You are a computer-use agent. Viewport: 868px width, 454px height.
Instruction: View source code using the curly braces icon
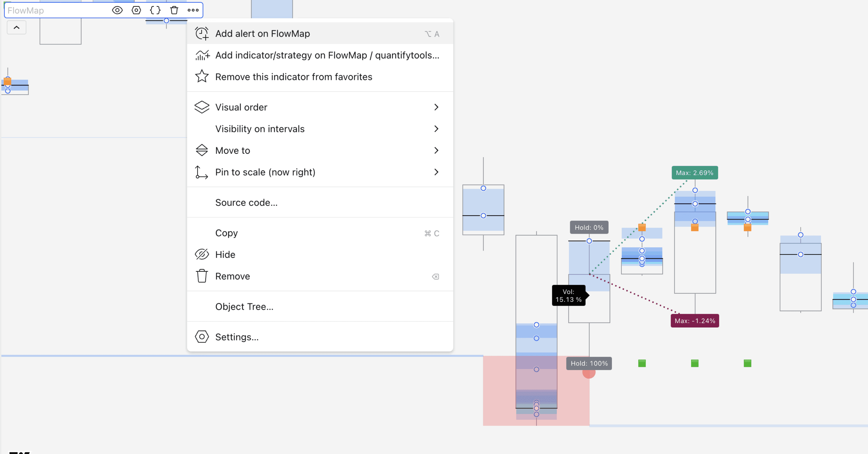click(x=155, y=10)
